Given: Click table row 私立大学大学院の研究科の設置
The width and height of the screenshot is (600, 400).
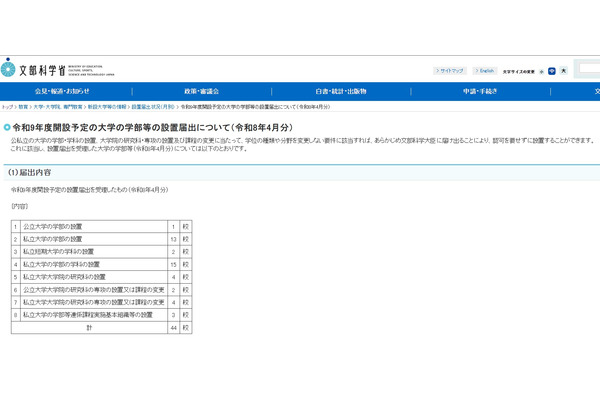Looking at the screenshot, I should [101, 277].
